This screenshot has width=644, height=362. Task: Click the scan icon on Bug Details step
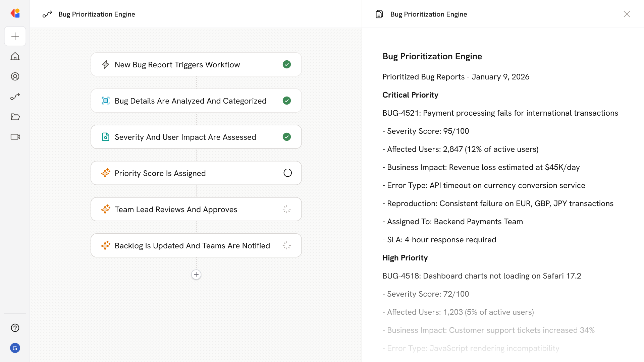click(x=106, y=101)
